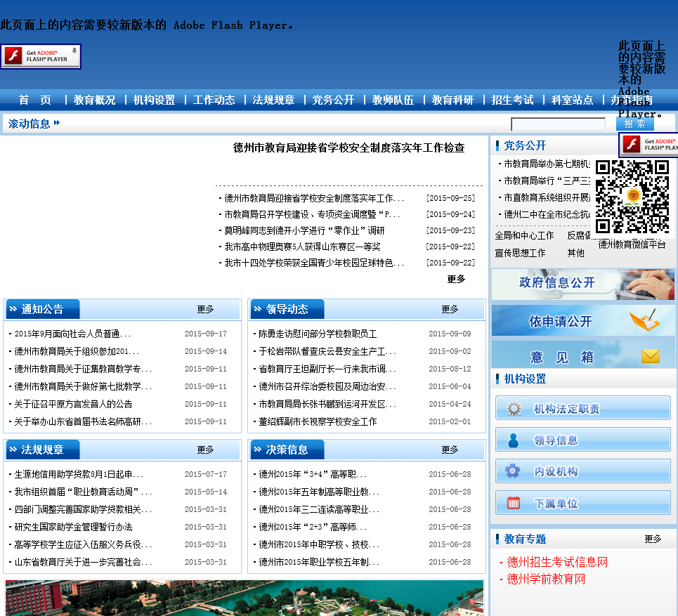
Task: Click the chevron icon in 领导动态 header
Action: click(x=258, y=308)
